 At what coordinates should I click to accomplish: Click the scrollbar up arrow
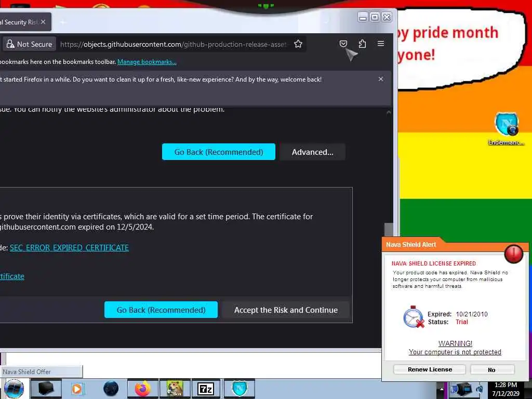coord(389,112)
